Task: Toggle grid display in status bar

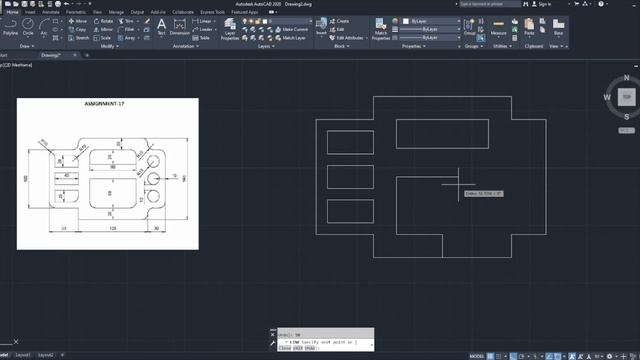Action: pos(490,356)
